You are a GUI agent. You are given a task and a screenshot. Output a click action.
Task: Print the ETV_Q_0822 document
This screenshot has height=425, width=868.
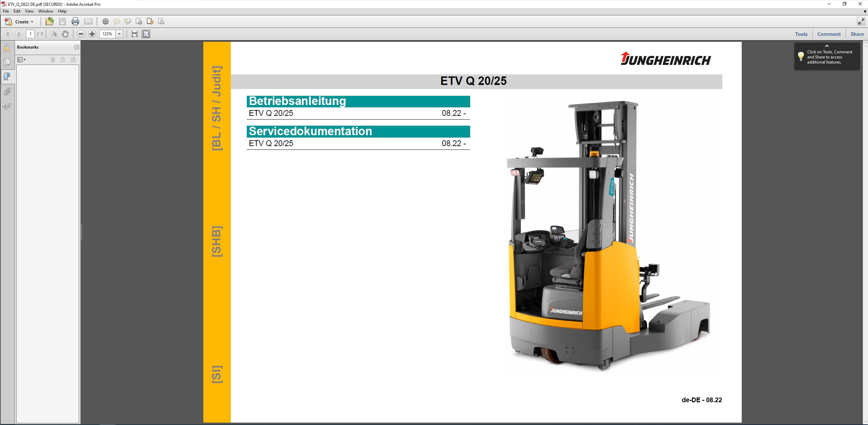point(75,21)
